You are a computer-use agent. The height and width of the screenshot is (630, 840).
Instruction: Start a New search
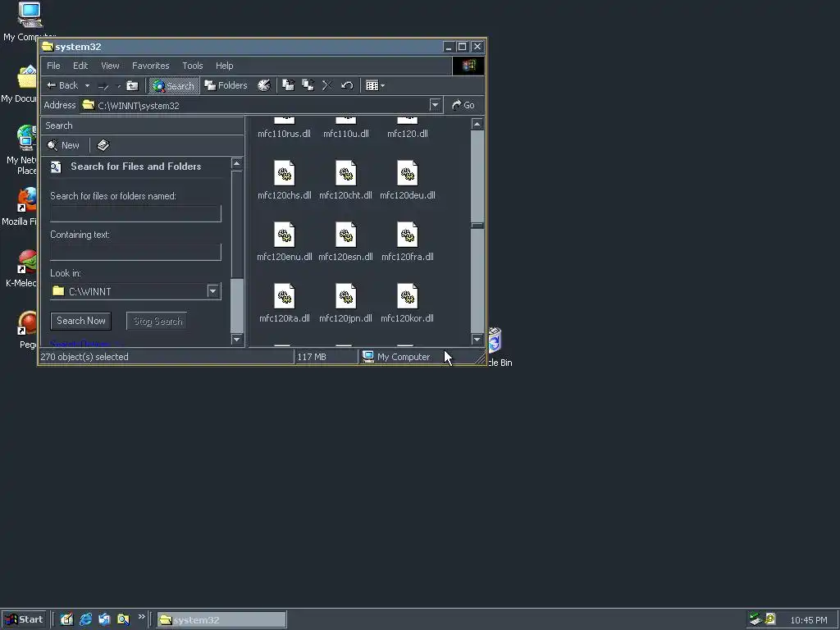coord(63,145)
